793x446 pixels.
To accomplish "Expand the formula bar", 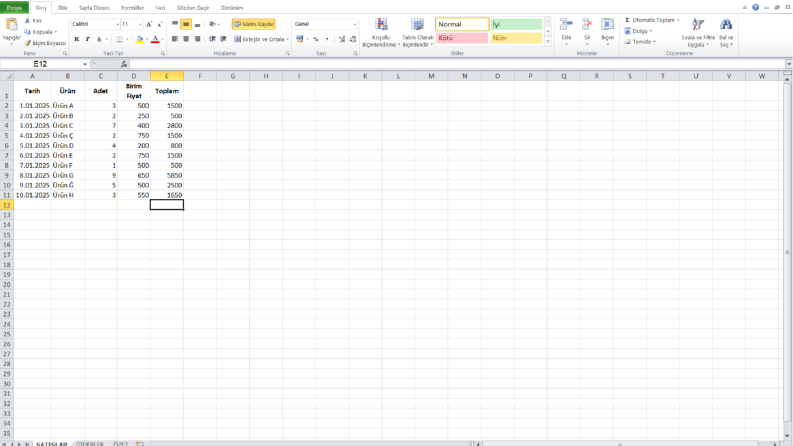I will click(788, 64).
